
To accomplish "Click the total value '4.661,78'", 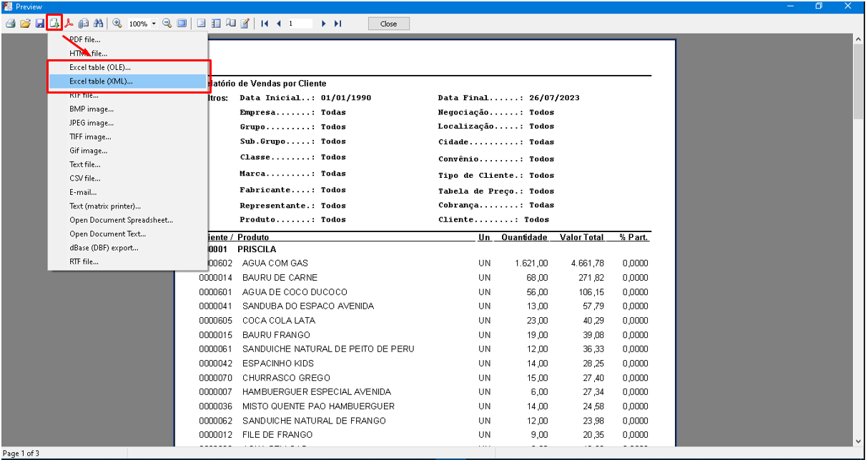I will click(588, 264).
